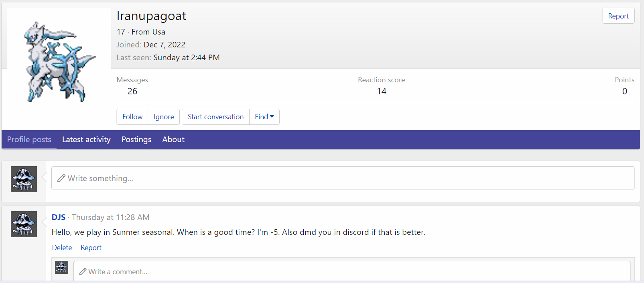Focus the Write a comment field
The width and height of the screenshot is (644, 283).
352,272
